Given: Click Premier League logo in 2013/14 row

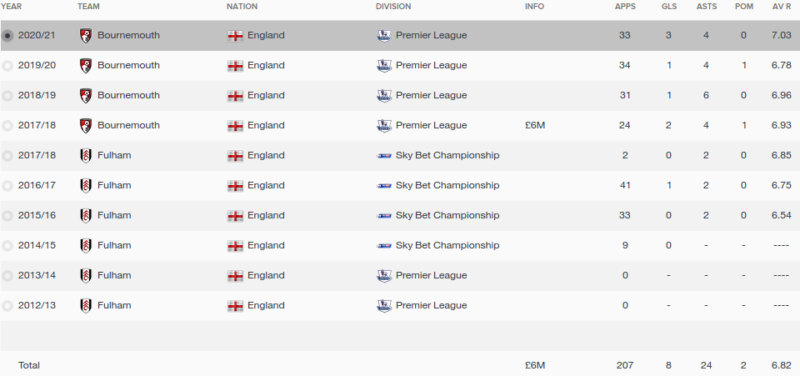Looking at the screenshot, I should [x=384, y=275].
